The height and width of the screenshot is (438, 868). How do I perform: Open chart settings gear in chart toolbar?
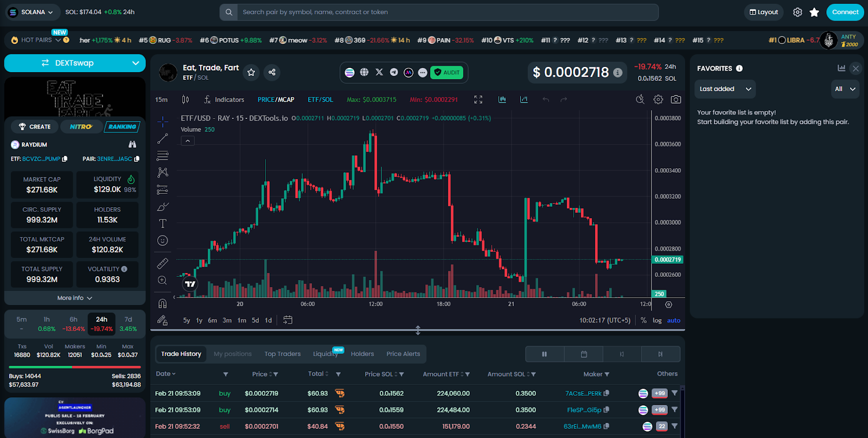click(658, 99)
